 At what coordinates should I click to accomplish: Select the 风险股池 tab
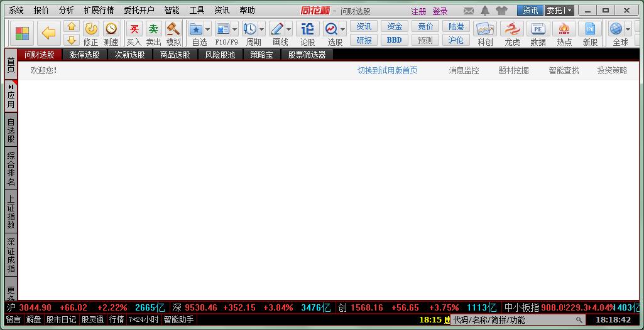coord(220,55)
